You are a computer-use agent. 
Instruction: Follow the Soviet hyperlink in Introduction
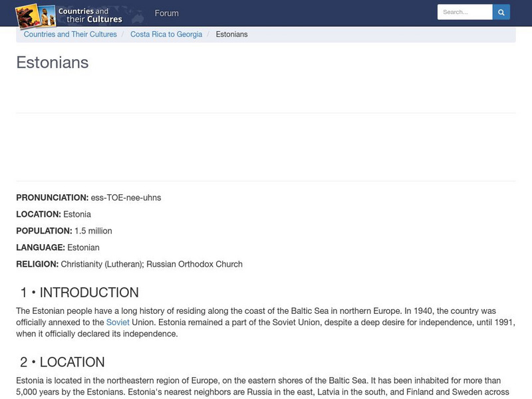point(118,323)
